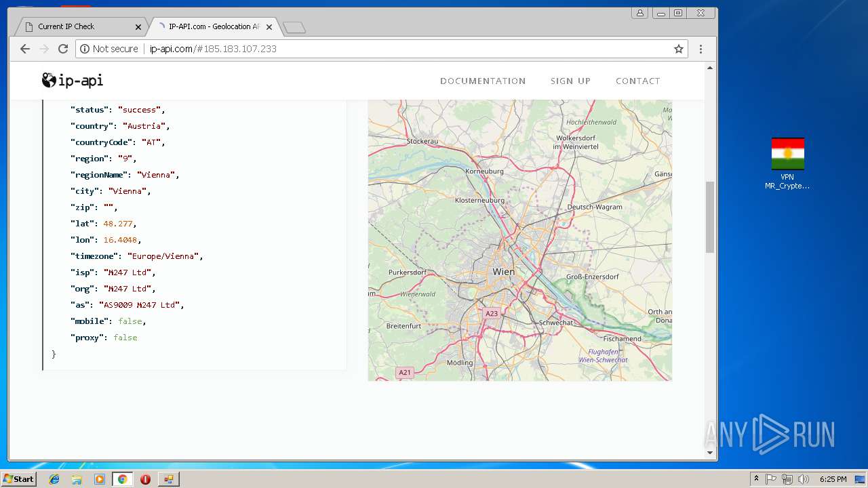Close the IP-API.com tab
This screenshot has height=488, width=868.
tap(269, 27)
